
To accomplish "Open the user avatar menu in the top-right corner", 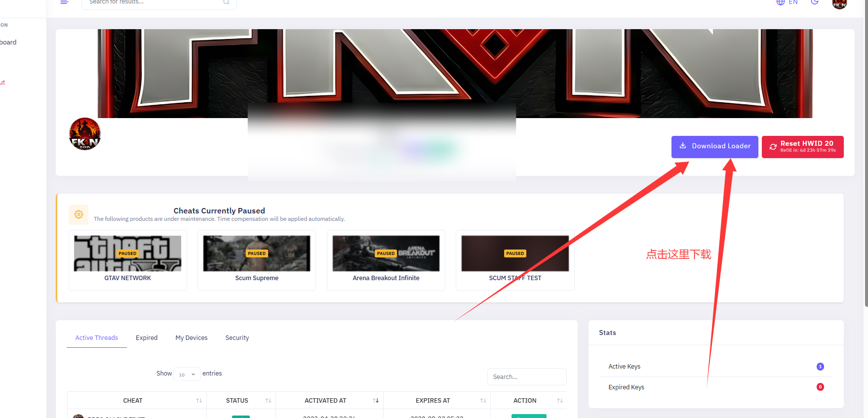I will 839,4.
